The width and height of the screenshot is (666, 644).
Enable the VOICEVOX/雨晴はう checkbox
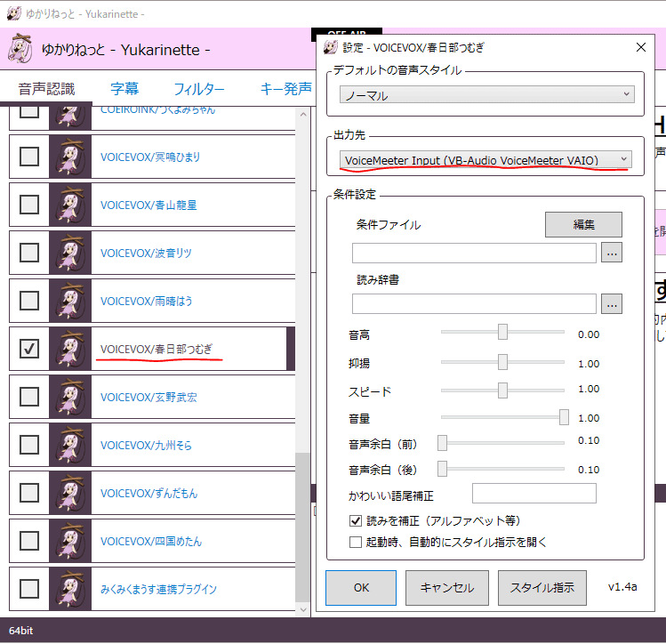coord(29,301)
